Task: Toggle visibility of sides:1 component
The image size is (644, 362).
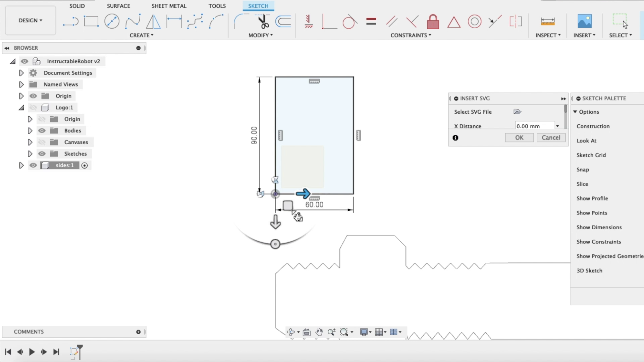Action: pyautogui.click(x=33, y=165)
